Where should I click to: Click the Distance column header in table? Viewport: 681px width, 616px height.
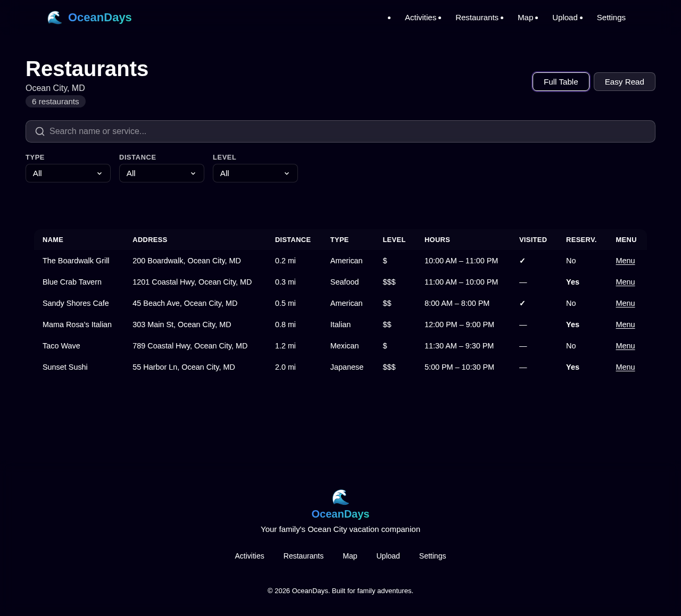pyautogui.click(x=293, y=240)
